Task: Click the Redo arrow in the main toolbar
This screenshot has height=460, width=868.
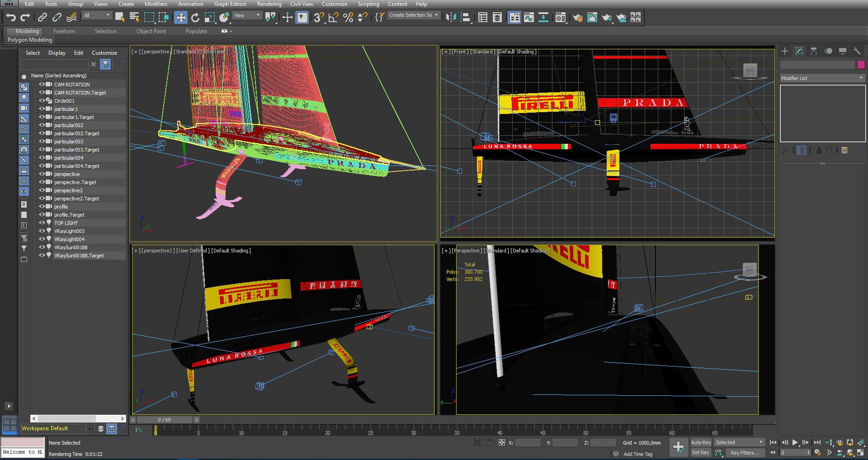Action: 25,18
